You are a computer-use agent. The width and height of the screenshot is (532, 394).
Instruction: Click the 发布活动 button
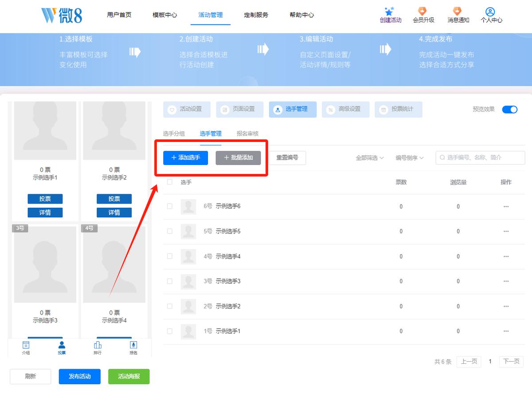(x=80, y=376)
